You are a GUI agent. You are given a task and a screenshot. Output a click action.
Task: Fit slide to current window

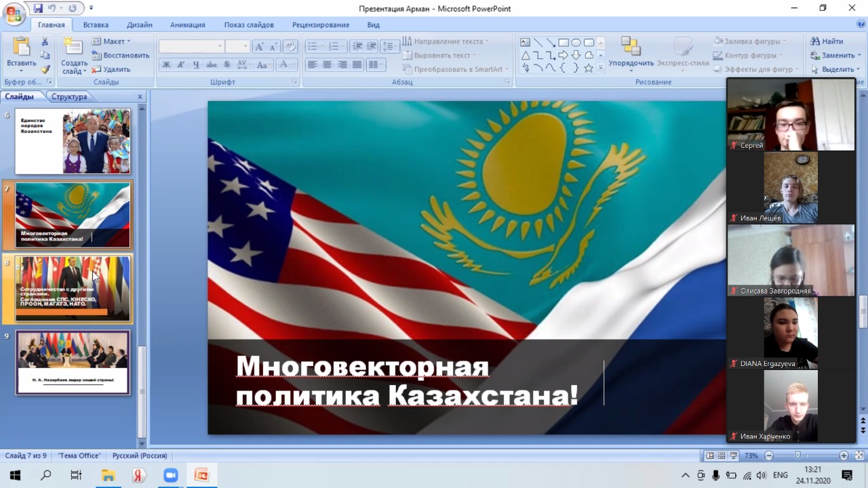point(858,456)
